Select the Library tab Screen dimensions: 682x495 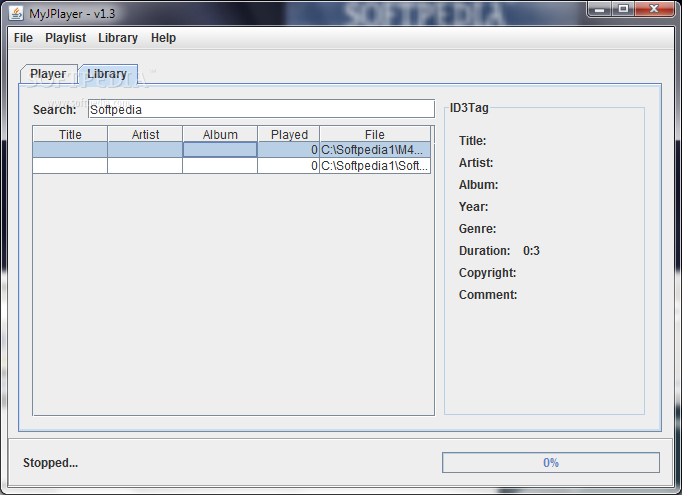[x=107, y=74]
